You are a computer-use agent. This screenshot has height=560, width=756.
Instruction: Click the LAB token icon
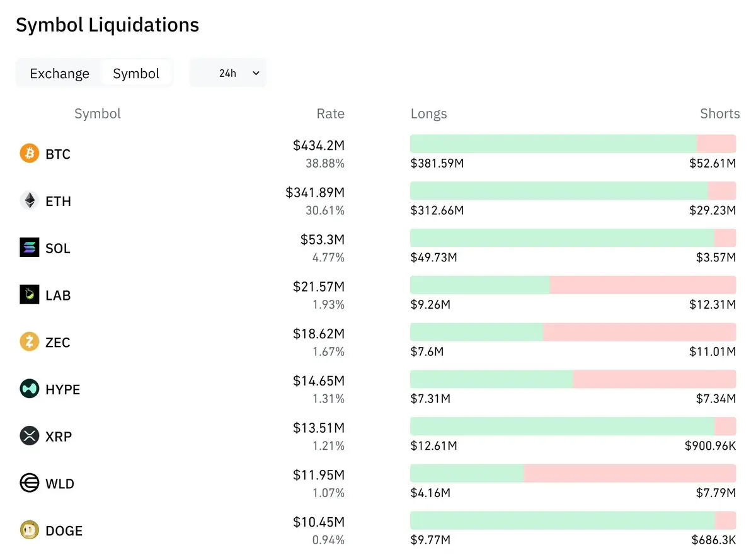(30, 294)
